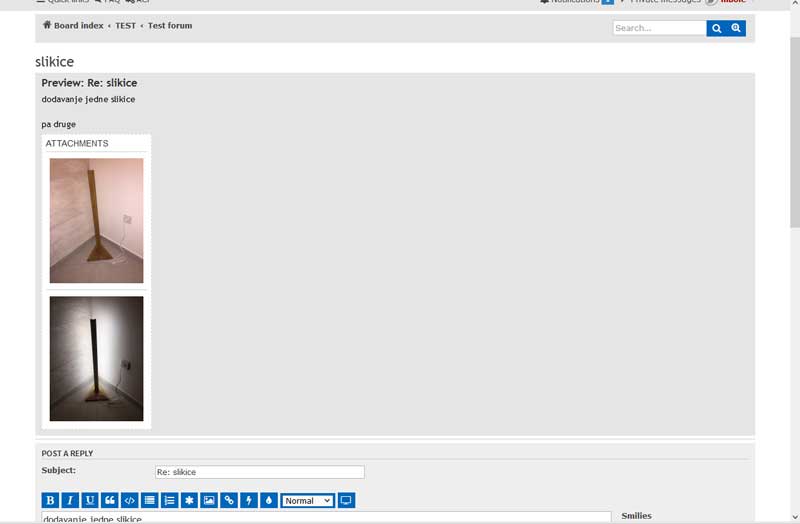The width and height of the screenshot is (800, 524).
Task: Click the monitor-screen BBCode icon
Action: 346,501
